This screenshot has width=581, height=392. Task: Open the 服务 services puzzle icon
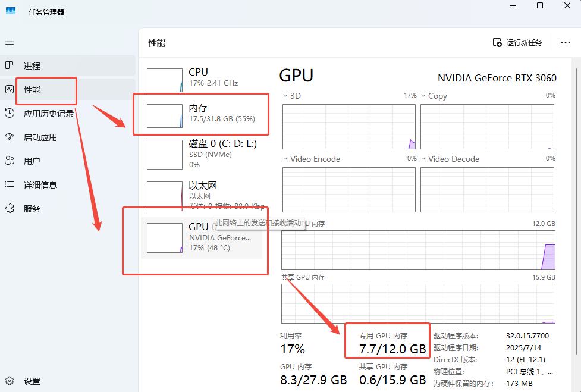(x=10, y=209)
